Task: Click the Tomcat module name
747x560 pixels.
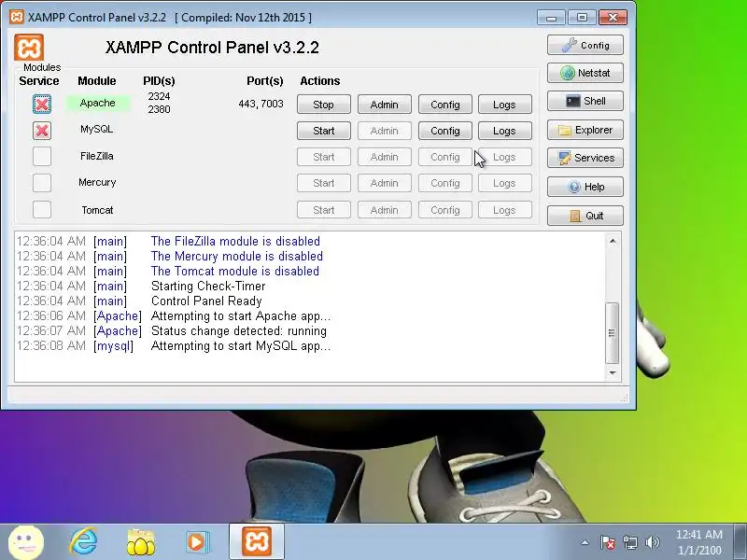Action: point(97,210)
